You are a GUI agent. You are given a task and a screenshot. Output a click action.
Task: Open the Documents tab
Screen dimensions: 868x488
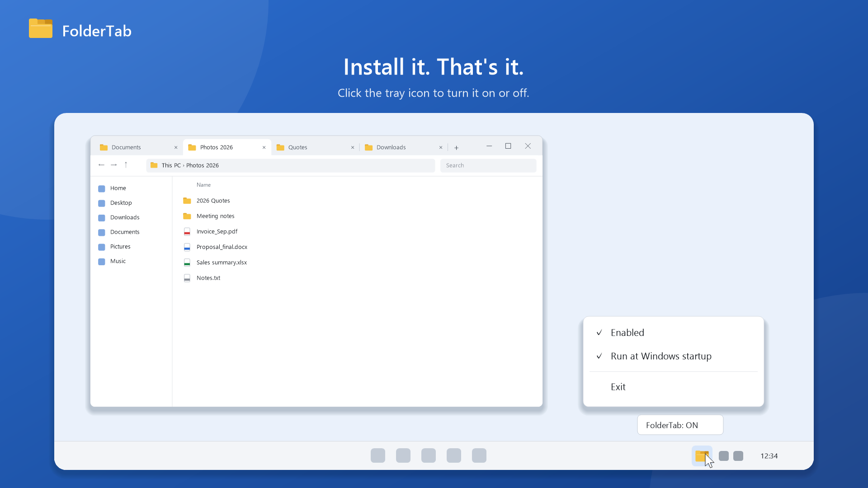(x=137, y=147)
